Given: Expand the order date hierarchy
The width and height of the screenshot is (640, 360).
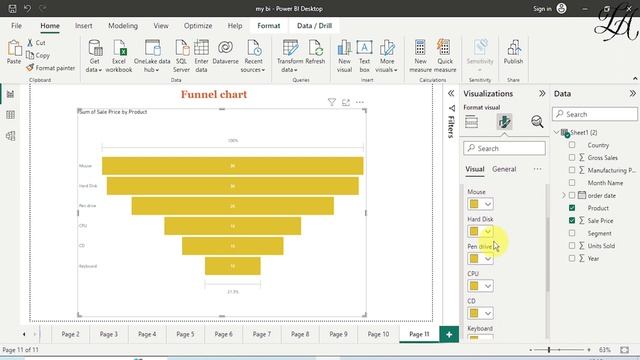Looking at the screenshot, I should click(564, 196).
